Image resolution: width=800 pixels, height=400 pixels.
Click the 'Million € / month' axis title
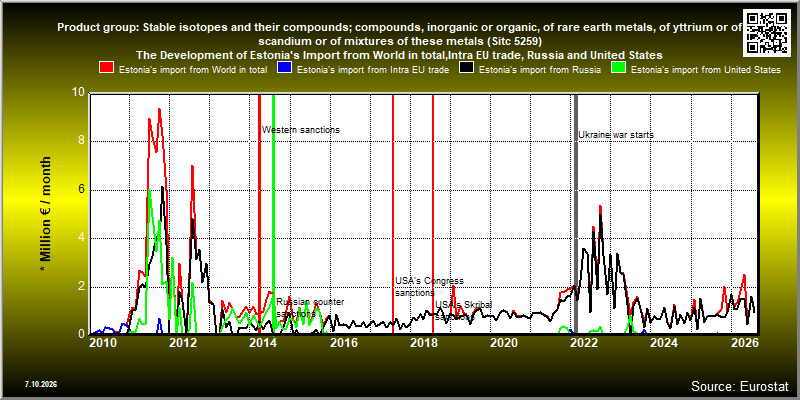coord(46,214)
